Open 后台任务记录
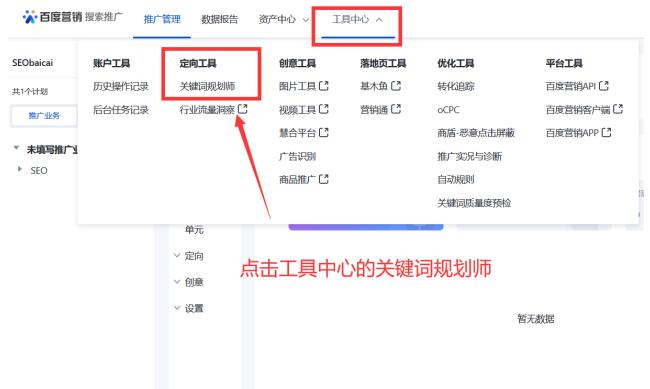The height and width of the screenshot is (389, 650). [121, 109]
